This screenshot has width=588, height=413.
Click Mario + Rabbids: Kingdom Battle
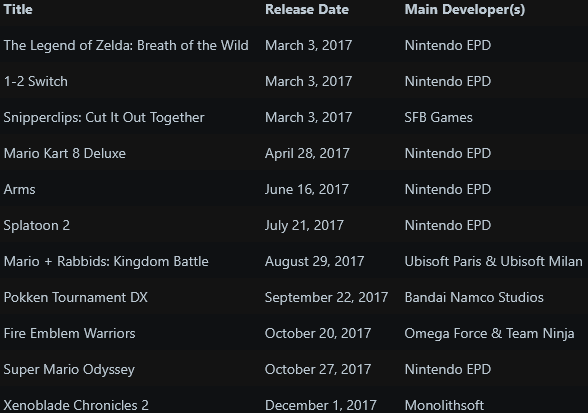click(x=106, y=261)
